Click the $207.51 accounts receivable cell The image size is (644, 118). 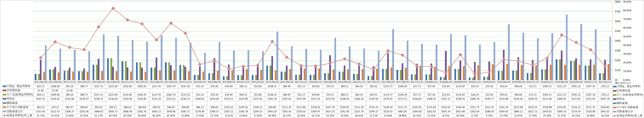coord(41,99)
